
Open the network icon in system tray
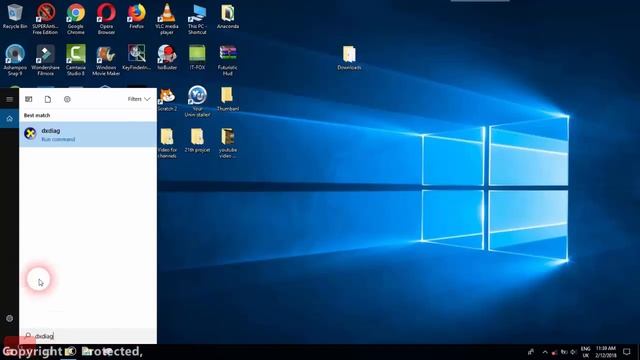564,352
